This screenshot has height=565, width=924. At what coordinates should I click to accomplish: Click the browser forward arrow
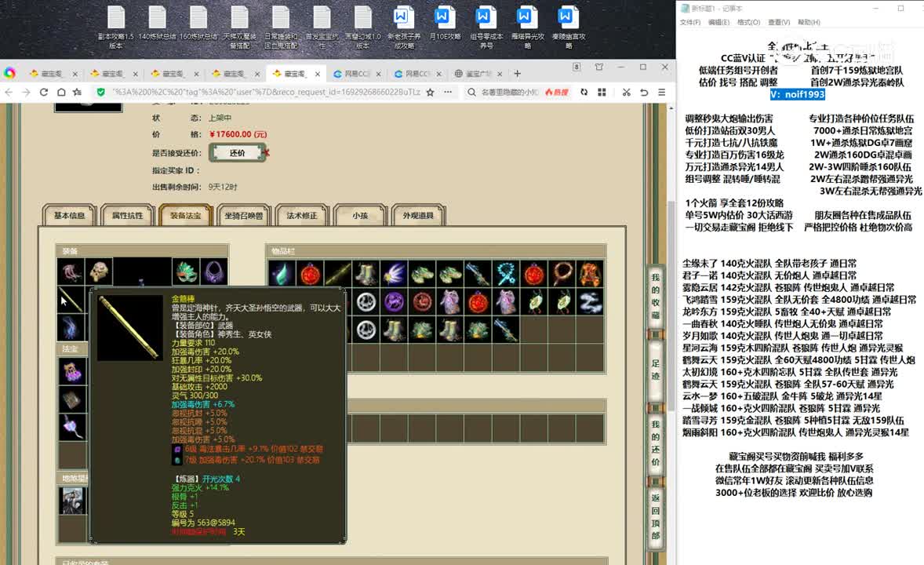[x=26, y=92]
